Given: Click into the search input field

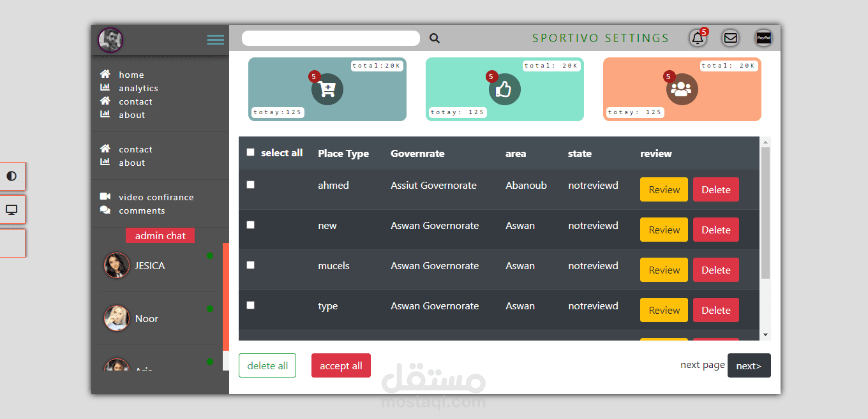Looking at the screenshot, I should (331, 38).
